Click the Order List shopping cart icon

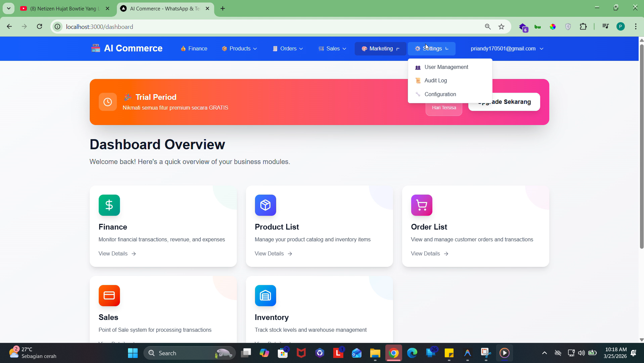[x=422, y=205]
